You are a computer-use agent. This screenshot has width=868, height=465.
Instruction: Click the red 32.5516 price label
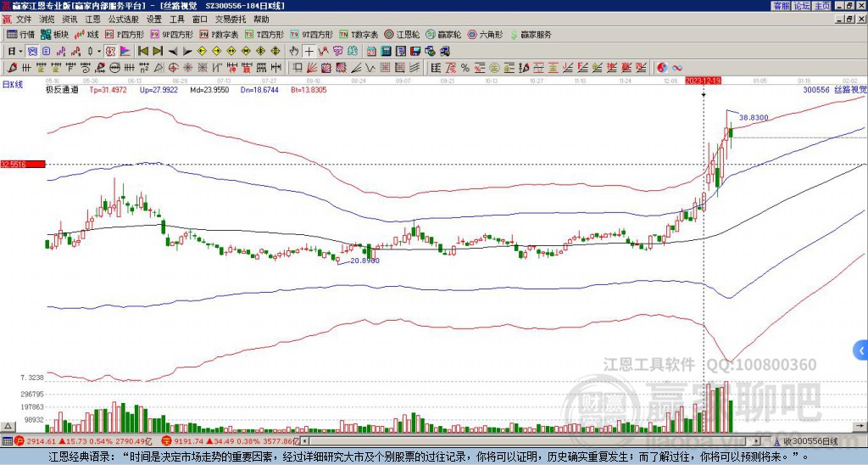point(23,164)
